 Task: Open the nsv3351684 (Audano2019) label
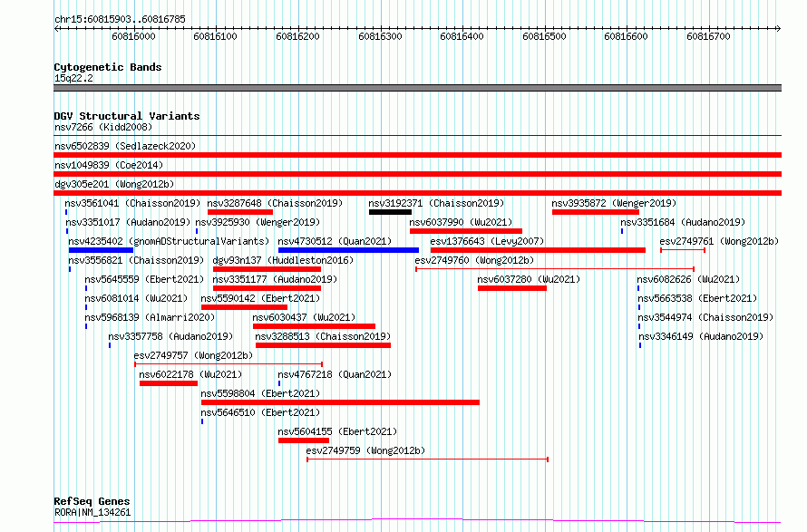point(683,222)
